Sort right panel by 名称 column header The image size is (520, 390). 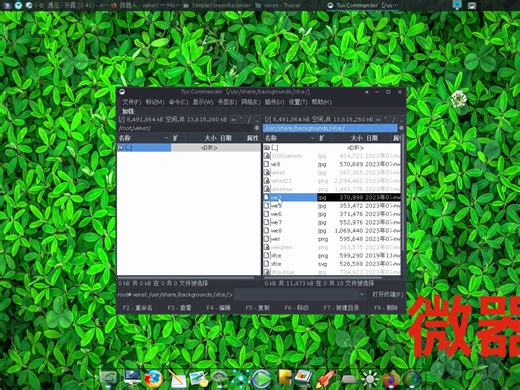290,138
